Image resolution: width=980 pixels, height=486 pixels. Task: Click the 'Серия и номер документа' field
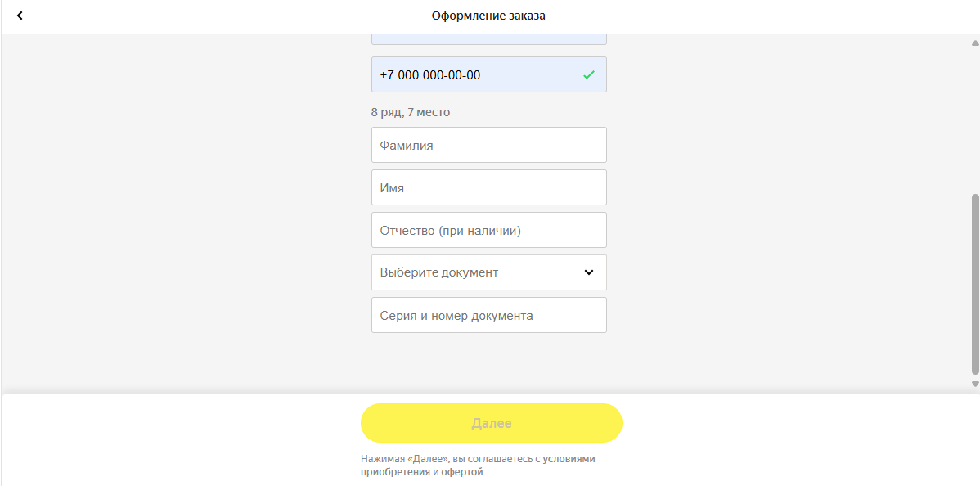(x=488, y=315)
